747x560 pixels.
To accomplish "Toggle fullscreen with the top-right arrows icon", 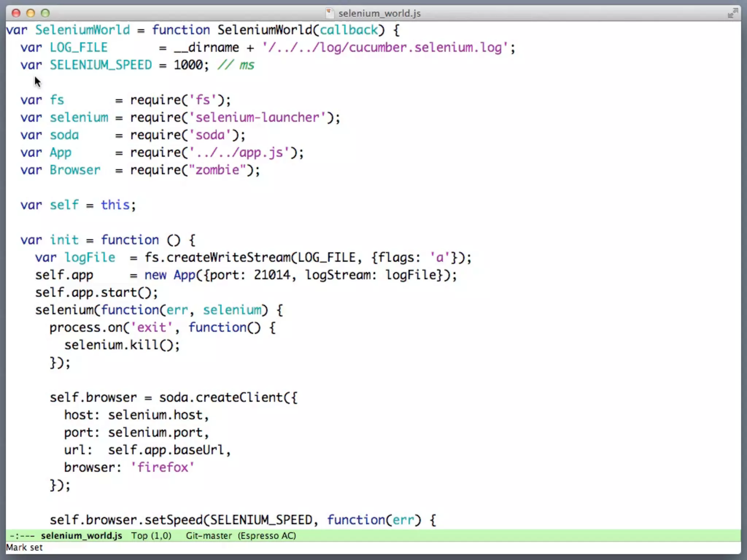I will pos(732,13).
